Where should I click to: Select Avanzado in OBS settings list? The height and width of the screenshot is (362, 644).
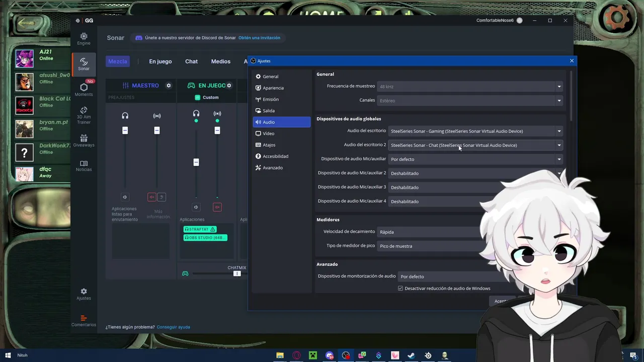[281, 167]
